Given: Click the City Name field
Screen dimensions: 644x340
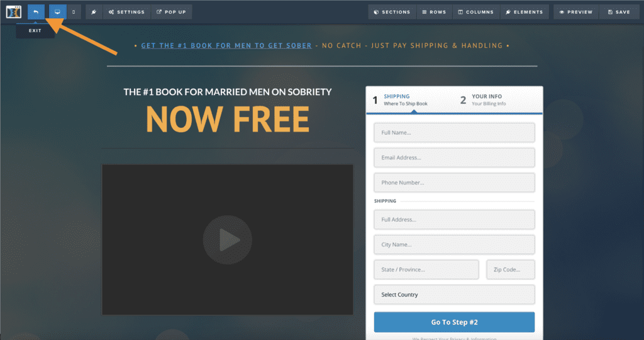Looking at the screenshot, I should (x=454, y=245).
